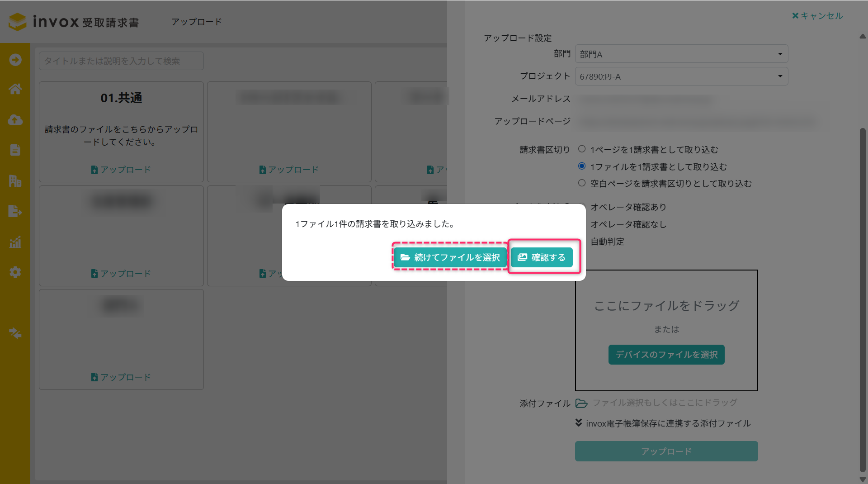Click the chart analytics sidebar icon
Viewport: 868px width, 484px height.
pyautogui.click(x=15, y=242)
